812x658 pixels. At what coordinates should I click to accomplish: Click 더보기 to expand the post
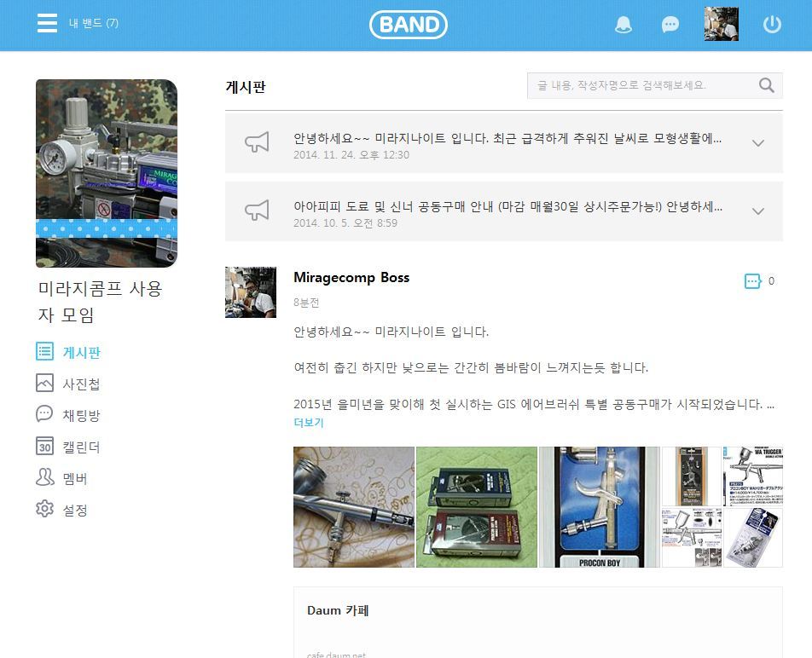[309, 423]
